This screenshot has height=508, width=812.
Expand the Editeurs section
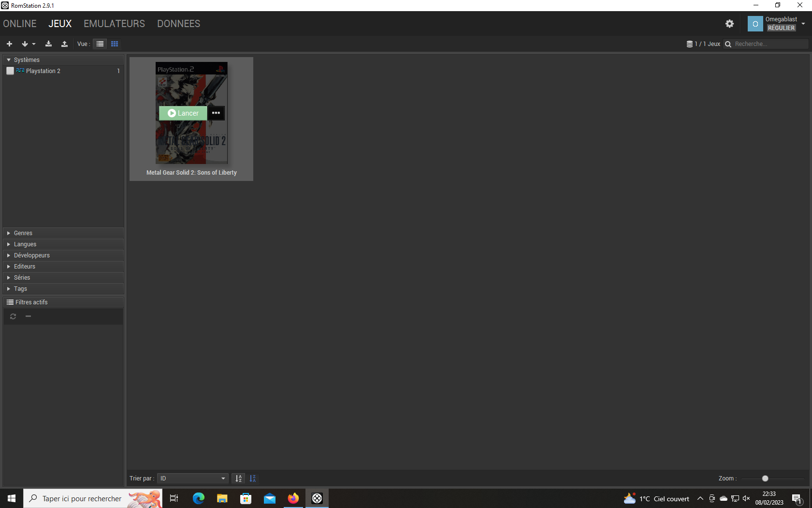[63, 267]
